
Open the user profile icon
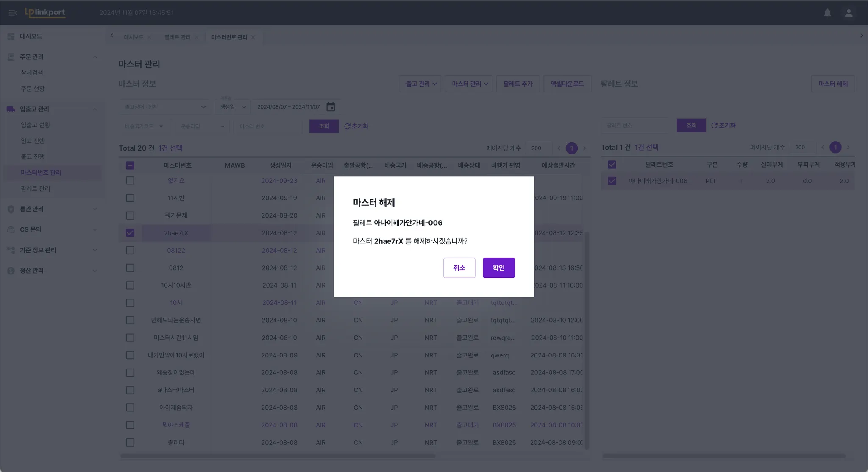coord(849,13)
